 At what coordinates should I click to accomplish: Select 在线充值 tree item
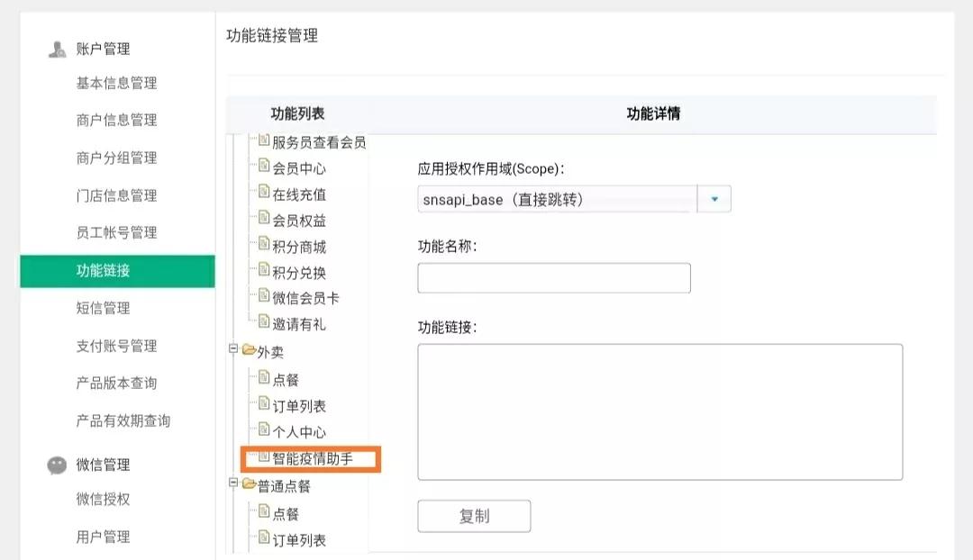(299, 194)
